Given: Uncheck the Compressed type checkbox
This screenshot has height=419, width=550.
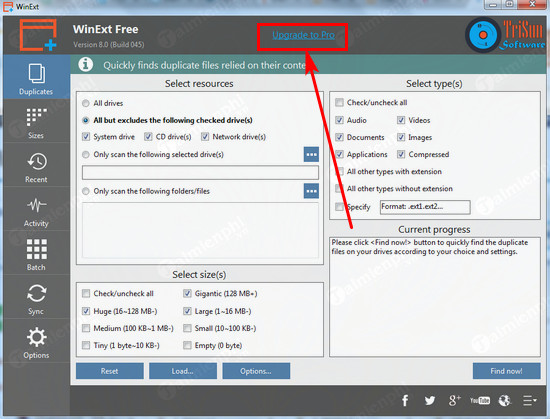Looking at the screenshot, I should coord(401,154).
